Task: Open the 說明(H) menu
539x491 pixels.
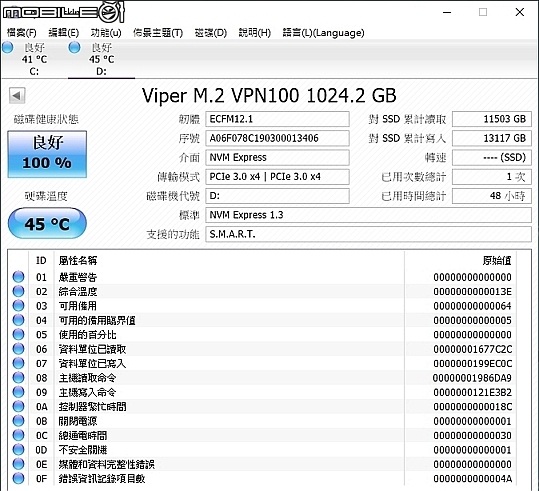Action: (x=255, y=33)
